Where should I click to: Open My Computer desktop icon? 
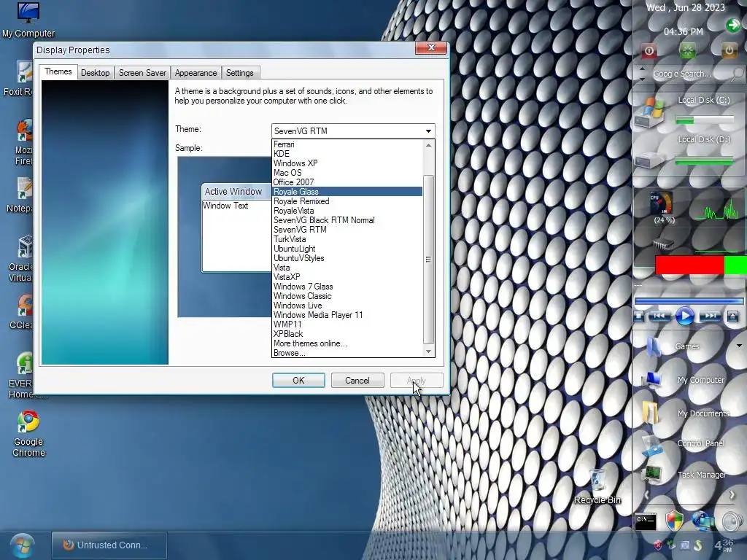tap(28, 19)
